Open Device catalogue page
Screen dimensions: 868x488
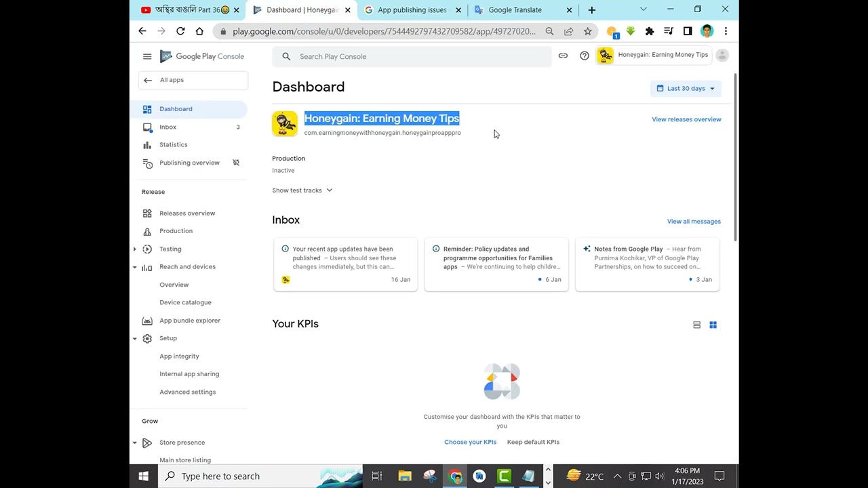185,302
